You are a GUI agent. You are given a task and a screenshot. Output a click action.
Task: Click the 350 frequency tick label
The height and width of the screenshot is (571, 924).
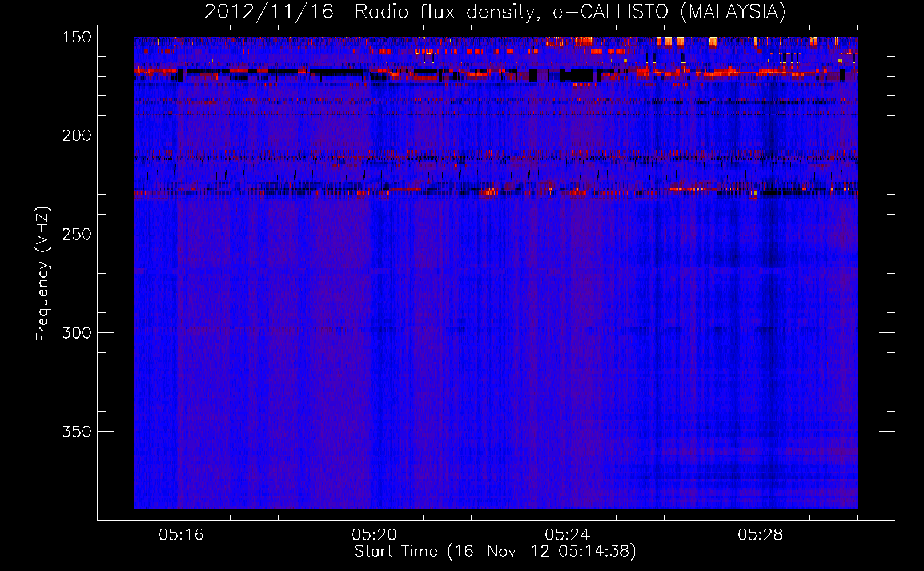[x=77, y=432]
